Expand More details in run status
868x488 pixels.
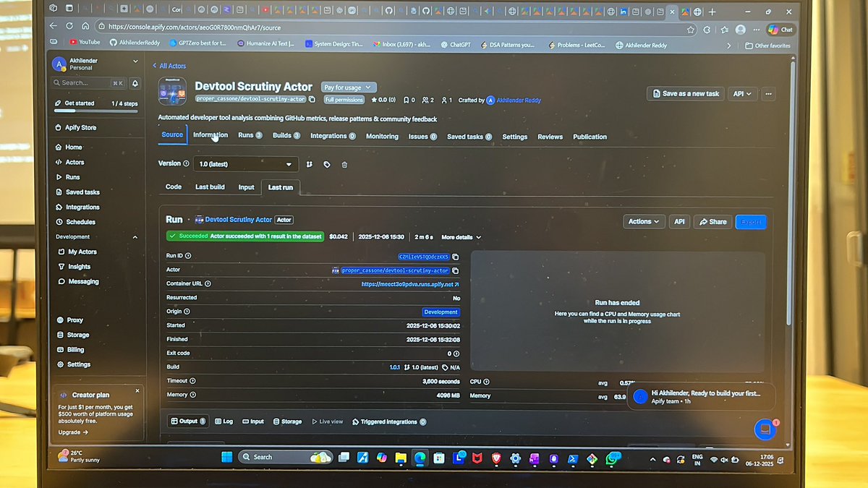pos(461,237)
